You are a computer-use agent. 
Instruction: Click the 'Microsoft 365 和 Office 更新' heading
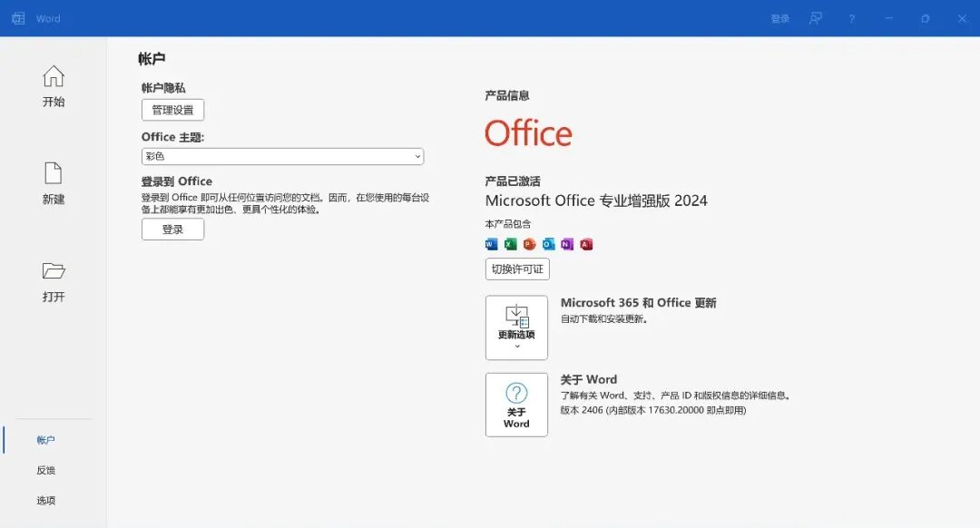[x=638, y=302]
